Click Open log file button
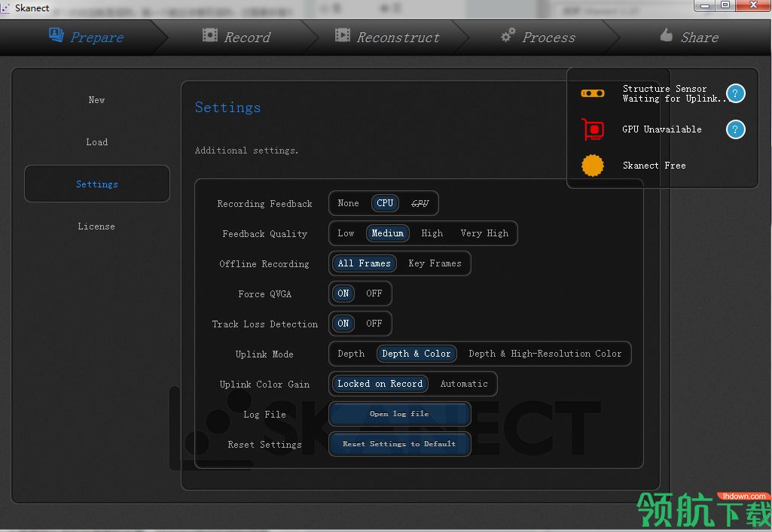Viewport: 772px width, 532px height. pos(399,414)
